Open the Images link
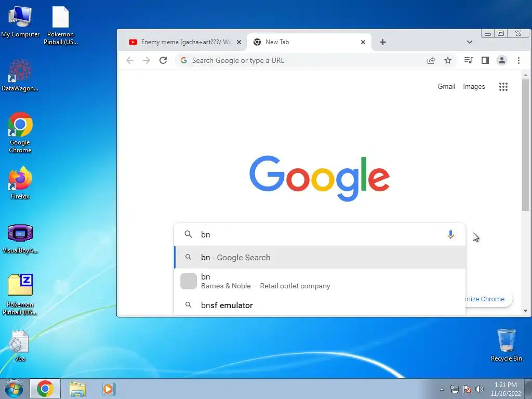This screenshot has height=399, width=532. point(474,87)
